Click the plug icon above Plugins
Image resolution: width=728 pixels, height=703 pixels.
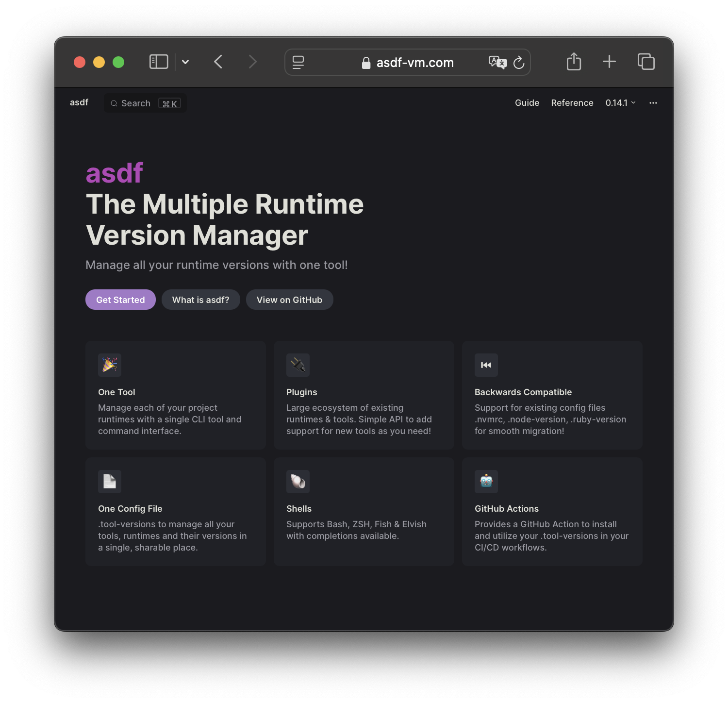click(x=298, y=365)
